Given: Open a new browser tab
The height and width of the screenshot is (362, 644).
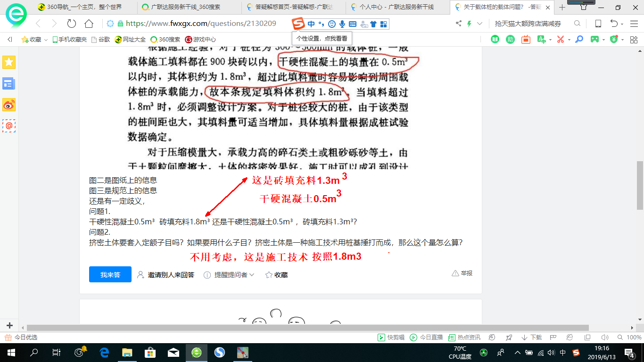Looking at the screenshot, I should point(561,7).
